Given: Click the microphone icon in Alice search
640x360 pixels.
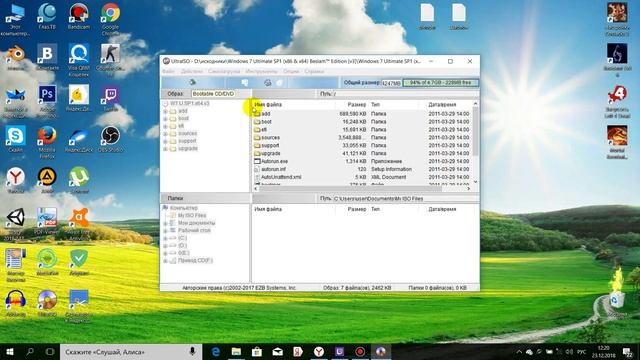Looking at the screenshot, I should (x=192, y=351).
